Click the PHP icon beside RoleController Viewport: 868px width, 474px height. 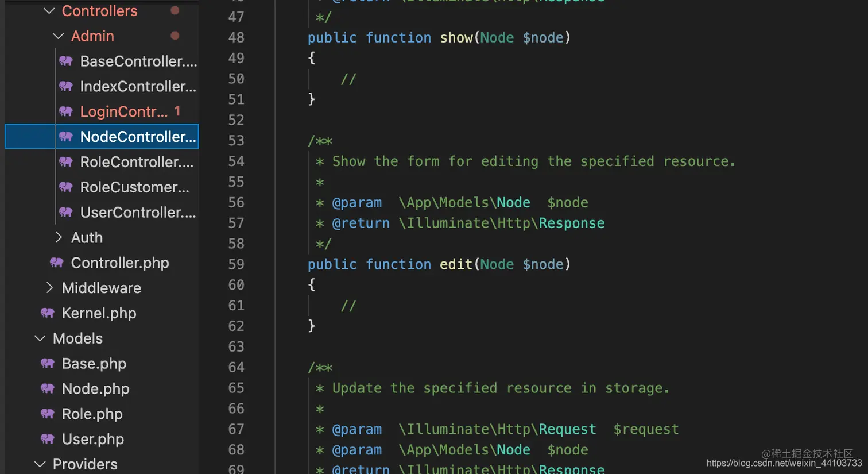coord(66,162)
